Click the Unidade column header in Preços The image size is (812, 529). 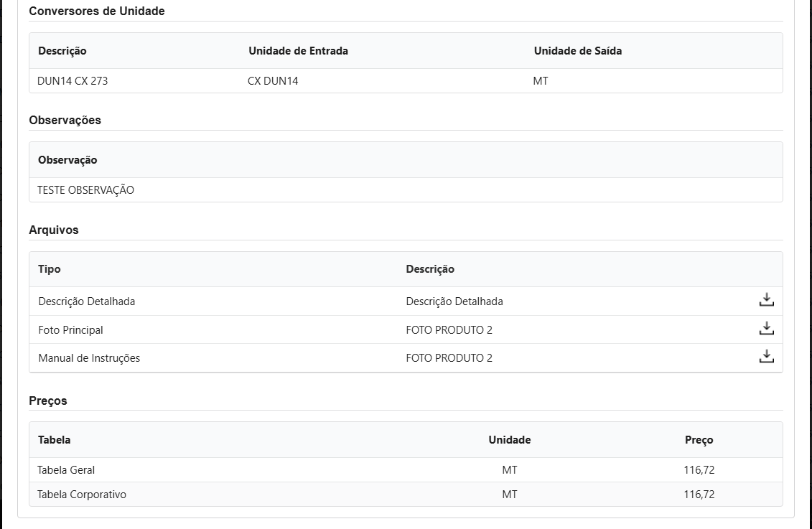[509, 440]
